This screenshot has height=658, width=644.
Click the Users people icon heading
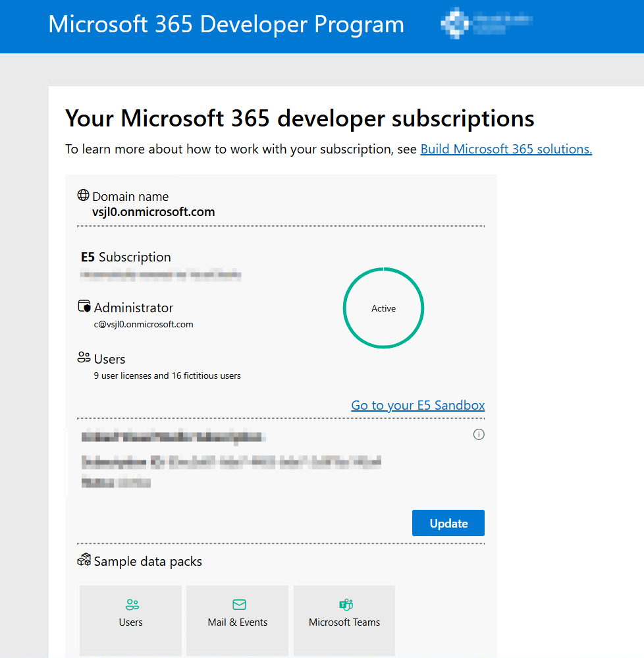(x=84, y=357)
